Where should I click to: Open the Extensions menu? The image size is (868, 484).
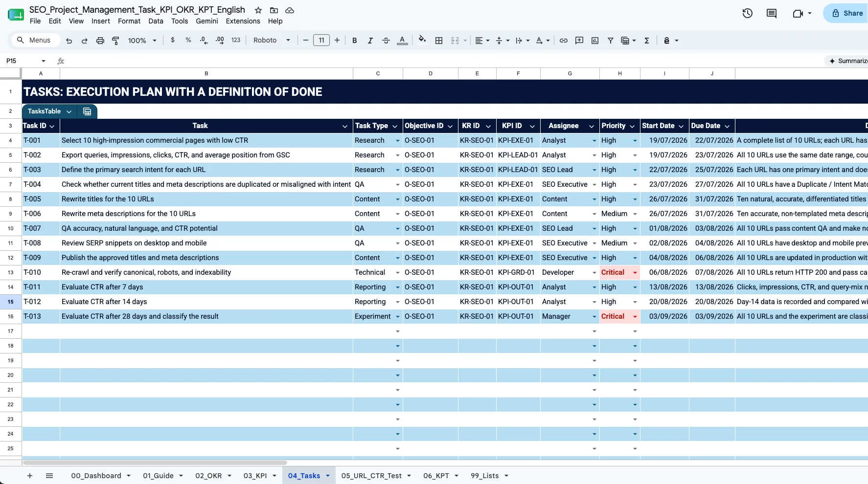(243, 21)
